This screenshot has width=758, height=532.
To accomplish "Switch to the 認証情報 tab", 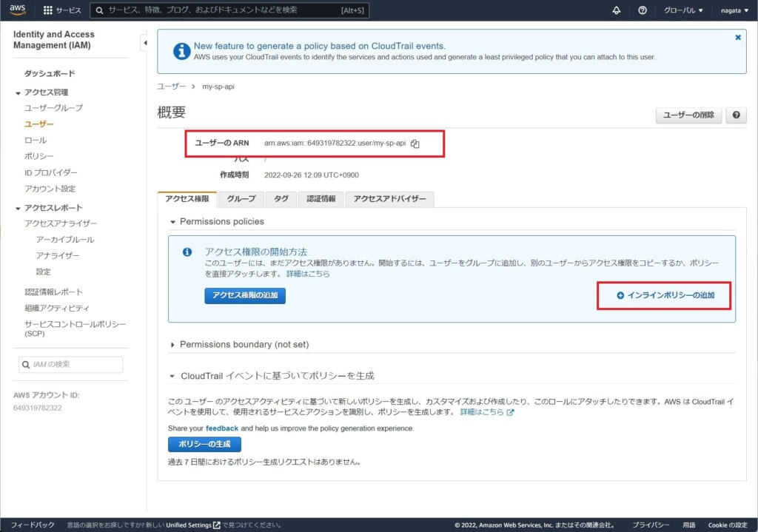I will click(x=321, y=198).
